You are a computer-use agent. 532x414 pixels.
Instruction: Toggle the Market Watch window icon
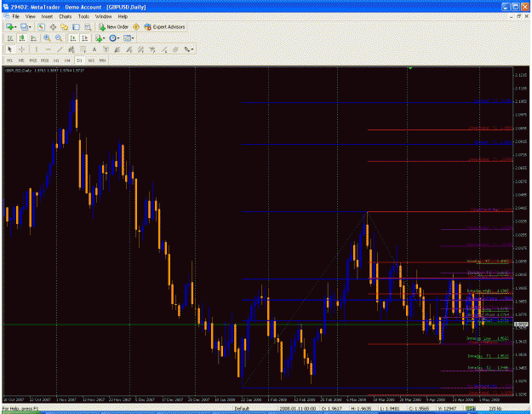42,26
